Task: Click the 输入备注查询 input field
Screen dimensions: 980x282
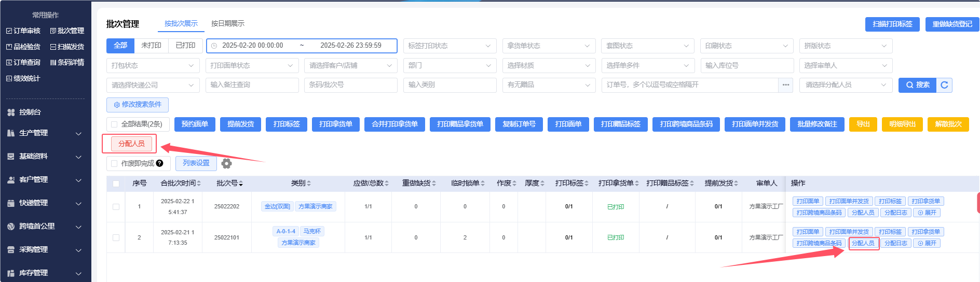Action: click(252, 85)
